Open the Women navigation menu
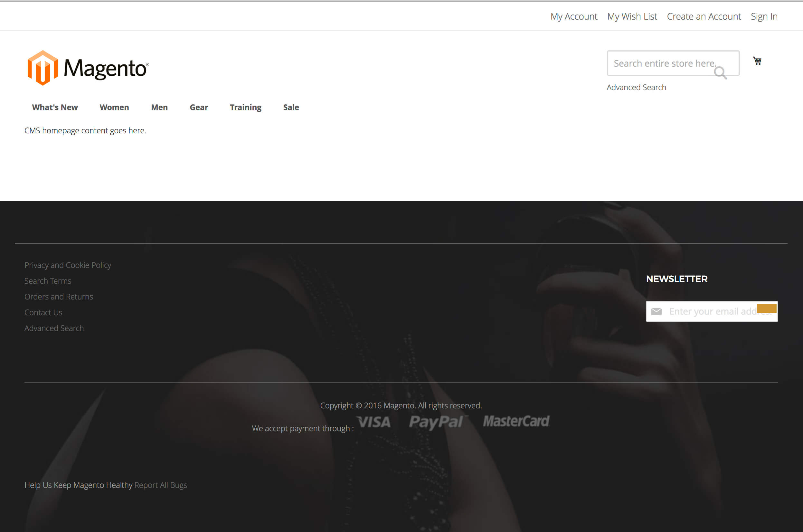 pyautogui.click(x=115, y=108)
